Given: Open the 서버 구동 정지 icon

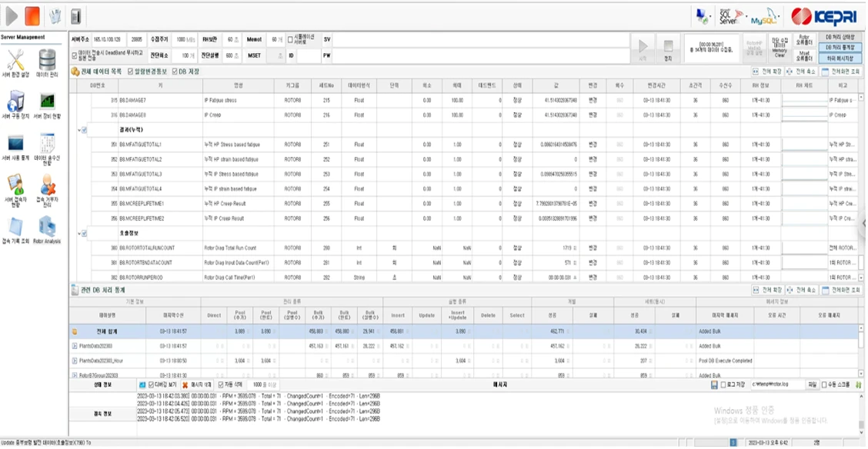Looking at the screenshot, I should (16, 101).
